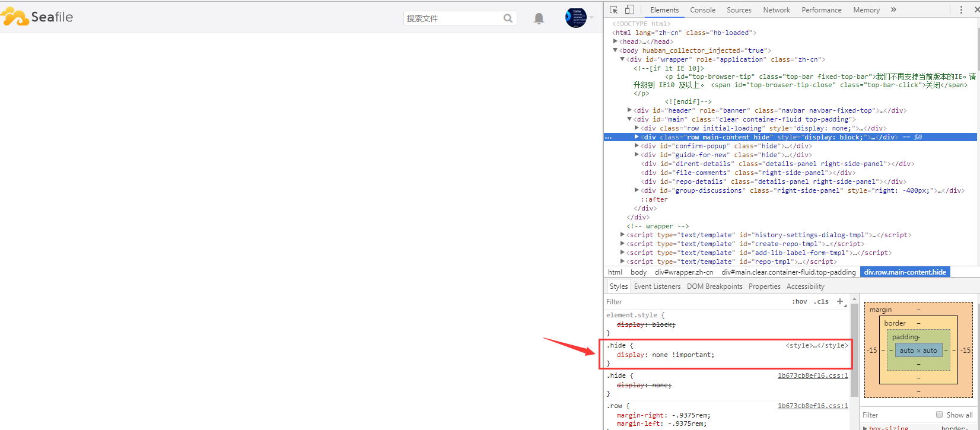Expand the head element node

(615, 42)
